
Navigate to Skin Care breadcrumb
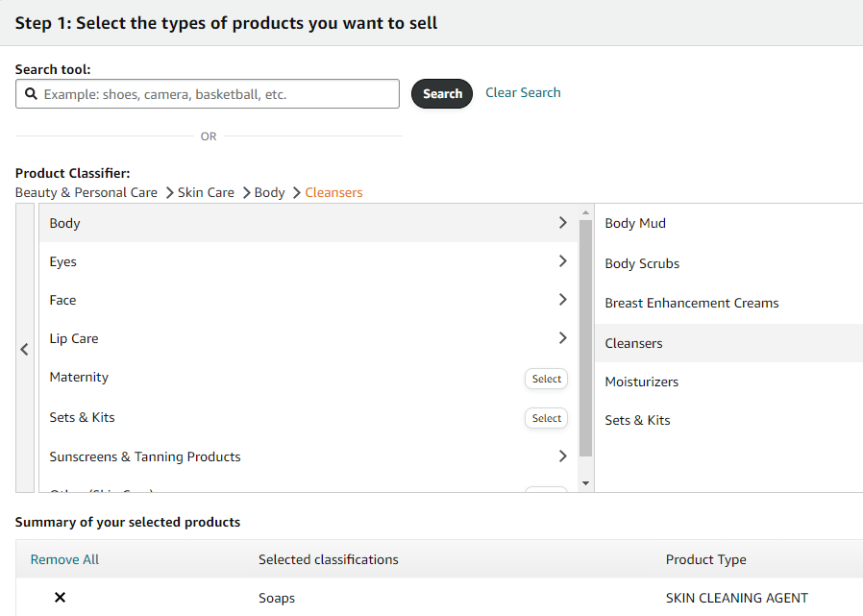[206, 192]
